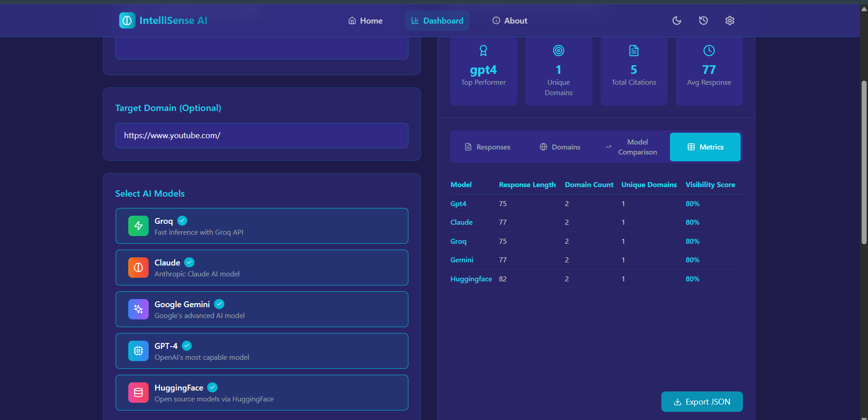This screenshot has width=868, height=420.
Task: Click the GPT-4 chip icon
Action: click(x=138, y=351)
